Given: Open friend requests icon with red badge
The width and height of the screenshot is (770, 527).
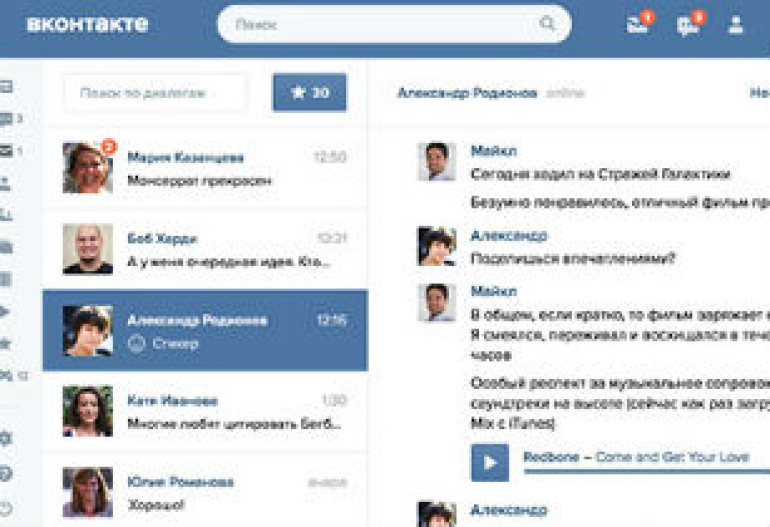Looking at the screenshot, I should pyautogui.click(x=640, y=23).
